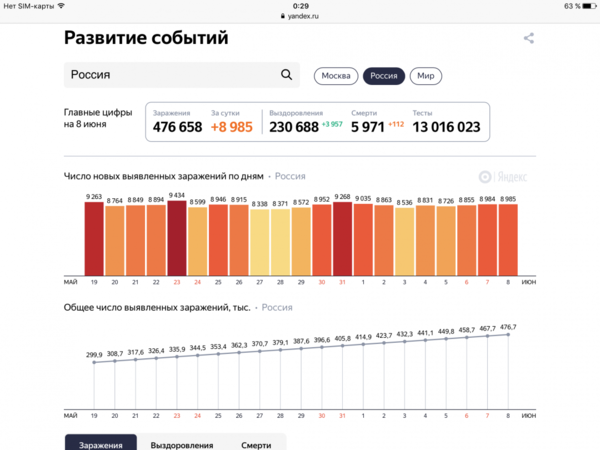600x450 pixels.
Task: Switch to the Заражения tab
Action: (x=100, y=444)
